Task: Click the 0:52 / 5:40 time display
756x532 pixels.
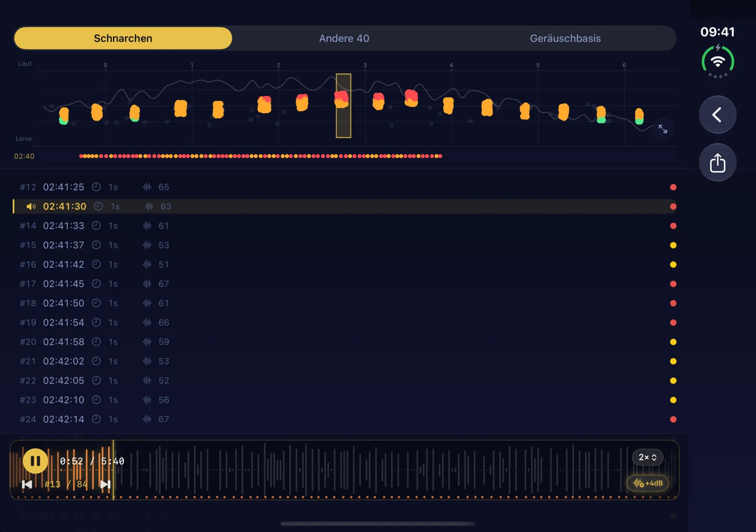Action: tap(92, 461)
